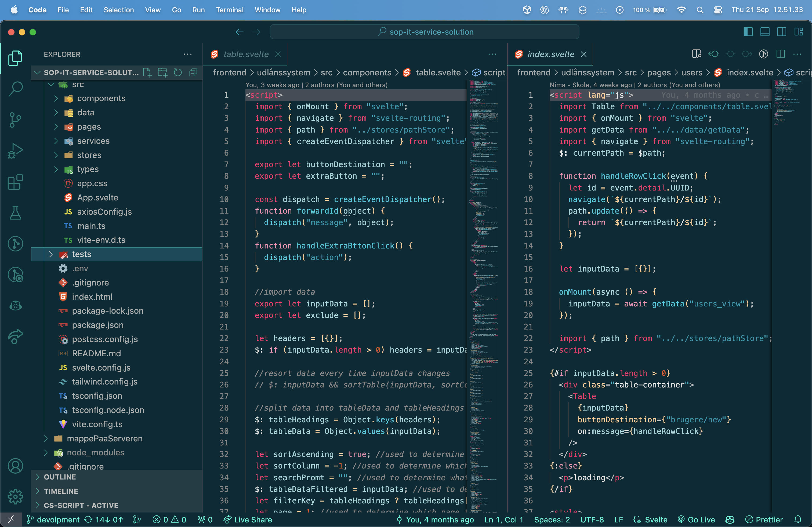Viewport: 812px width, 527px height.
Task: Click the devolpment branch in status bar
Action: pyautogui.click(x=53, y=519)
